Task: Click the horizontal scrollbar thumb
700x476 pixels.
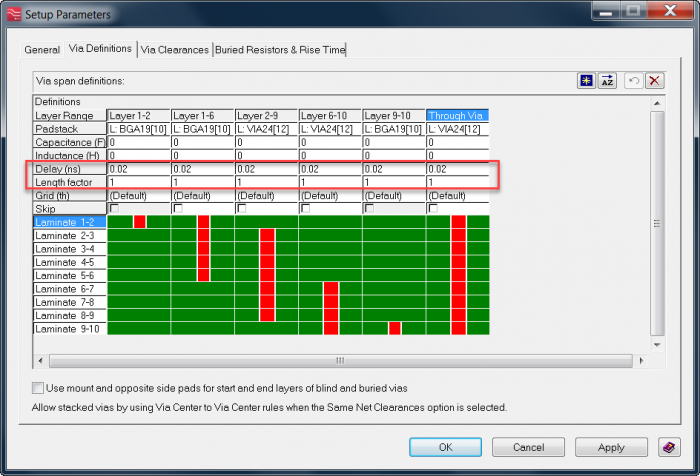Action: pos(341,360)
